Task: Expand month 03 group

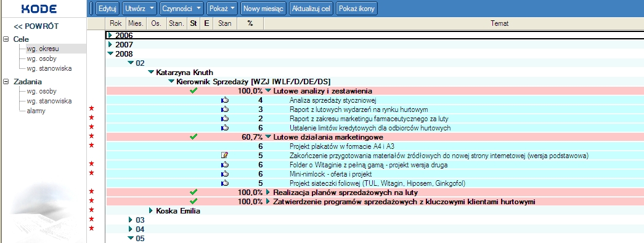Action: (x=131, y=220)
